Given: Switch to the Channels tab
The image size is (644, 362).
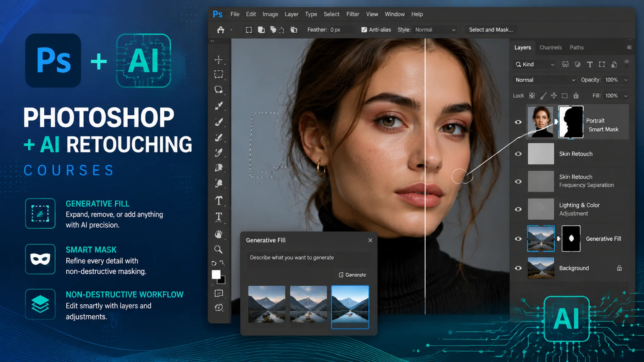Looking at the screenshot, I should click(551, 47).
